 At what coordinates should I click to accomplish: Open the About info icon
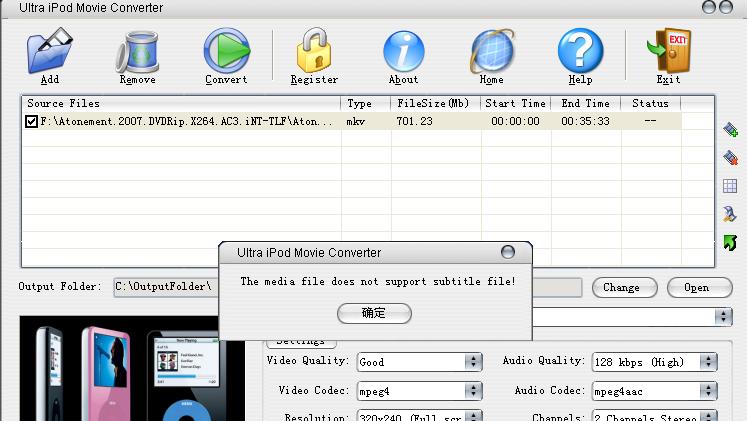pos(403,51)
